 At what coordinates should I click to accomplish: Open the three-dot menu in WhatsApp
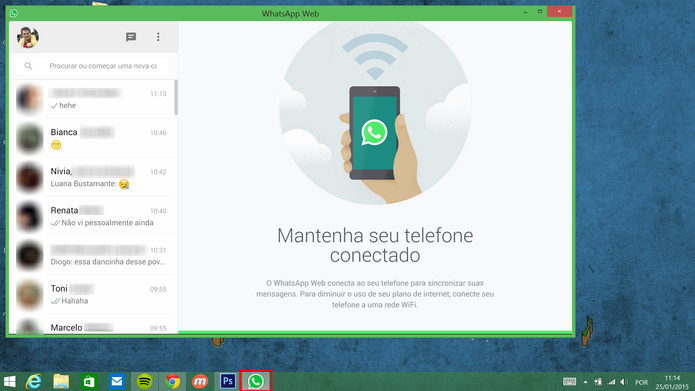pos(158,37)
